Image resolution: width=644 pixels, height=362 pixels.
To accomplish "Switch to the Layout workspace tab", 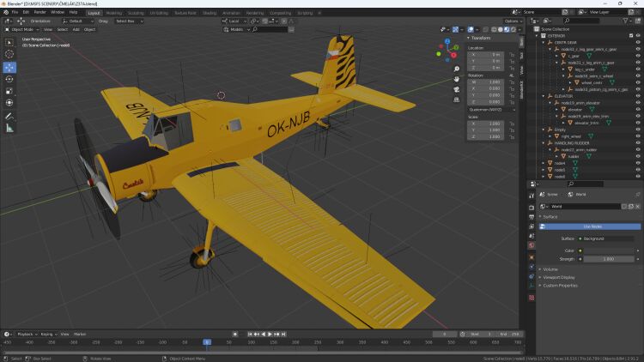I will (x=94, y=13).
